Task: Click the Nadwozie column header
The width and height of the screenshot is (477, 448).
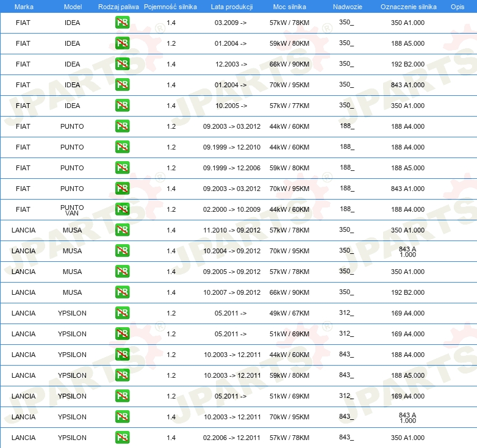Action: (x=348, y=7)
